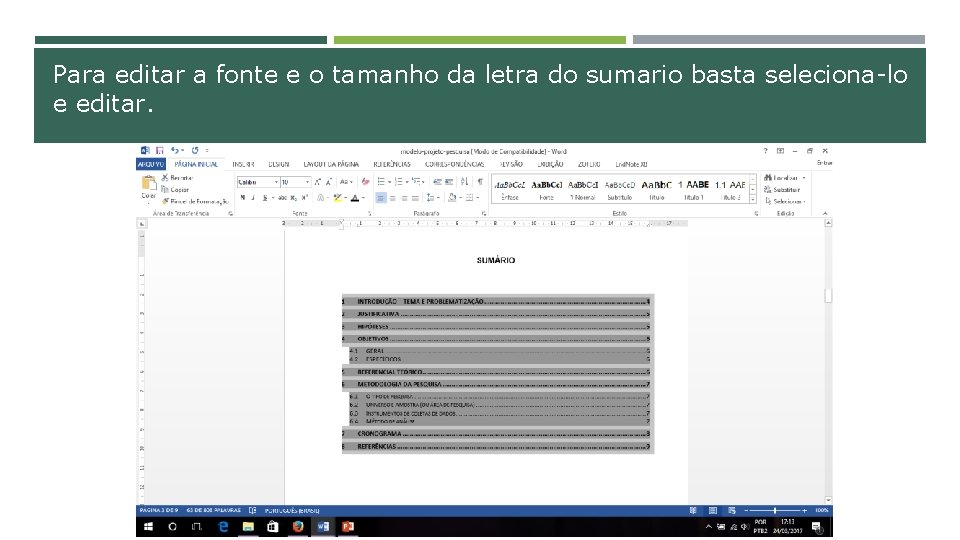Viewport: 960px width, 540px height.
Task: Apply the Subtítulo style
Action: (620, 190)
